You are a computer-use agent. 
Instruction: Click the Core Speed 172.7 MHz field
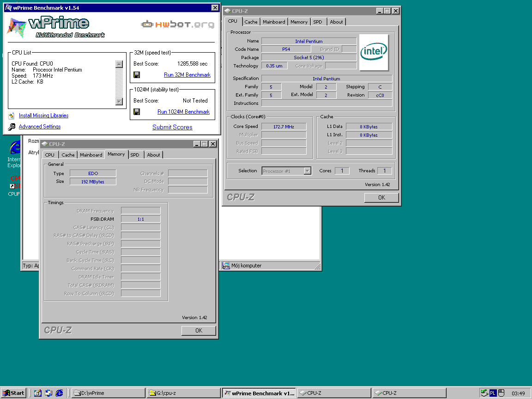[284, 127]
